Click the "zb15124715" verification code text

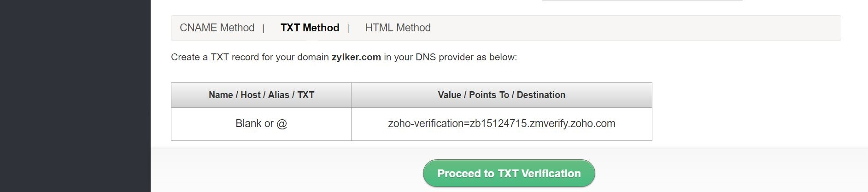coord(498,124)
